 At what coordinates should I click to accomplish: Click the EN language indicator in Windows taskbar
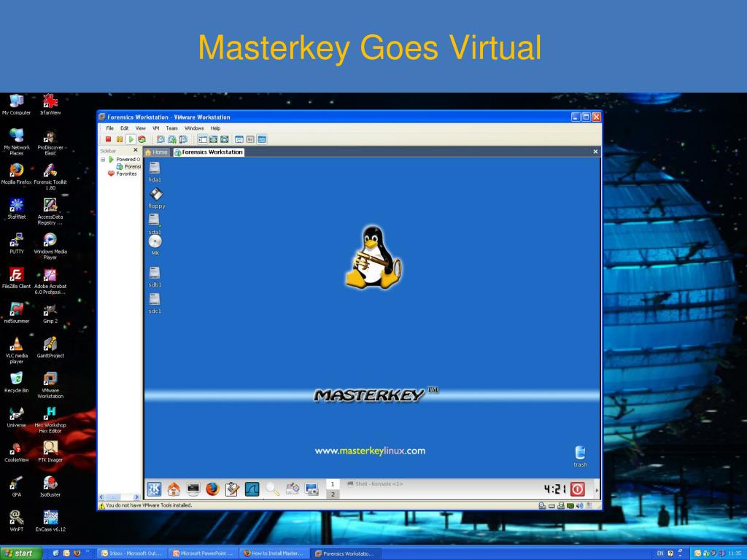pyautogui.click(x=659, y=553)
